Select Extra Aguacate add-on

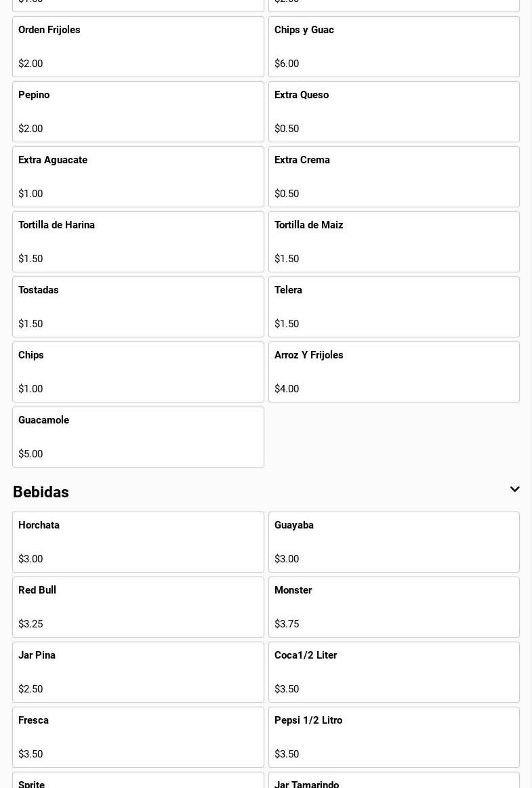[x=138, y=176]
